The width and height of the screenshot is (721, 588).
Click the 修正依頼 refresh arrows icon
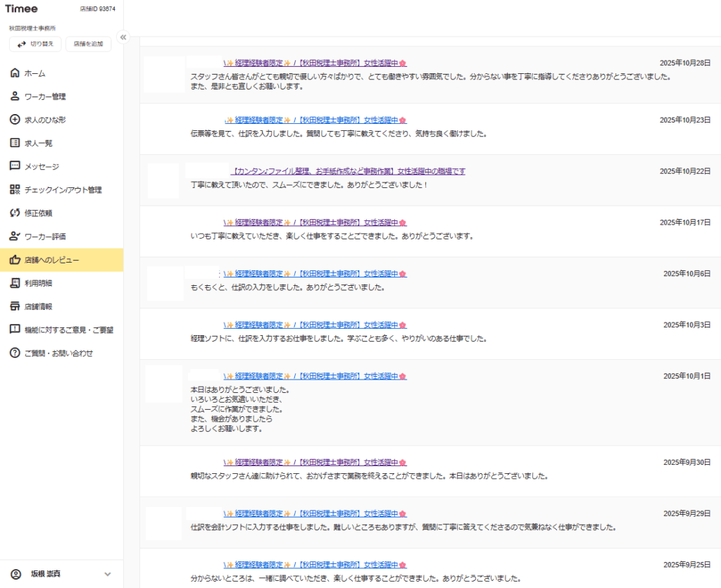[15, 213]
